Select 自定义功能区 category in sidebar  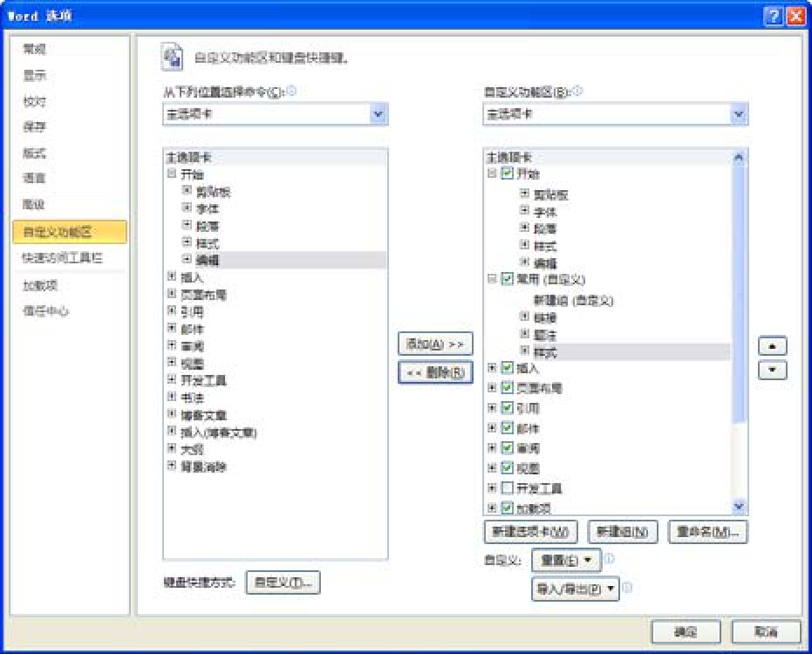(x=70, y=232)
